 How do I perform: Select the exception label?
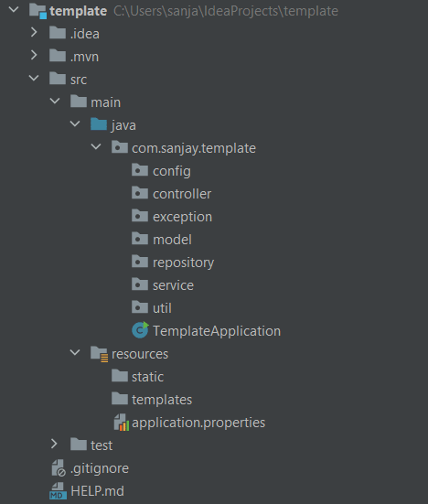click(183, 217)
